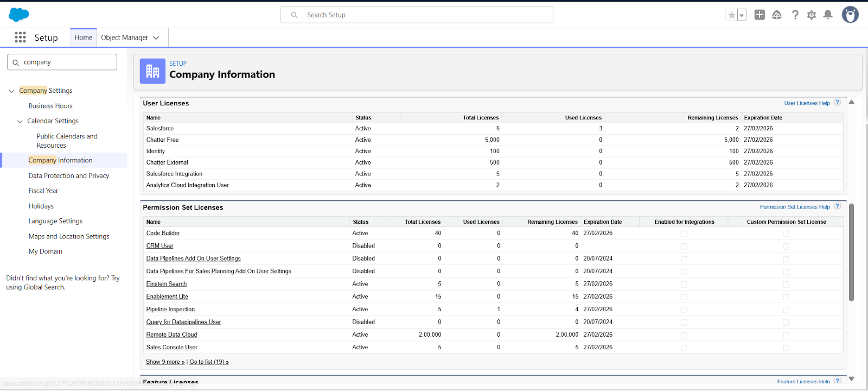This screenshot has width=868, height=391.
Task: Toggle Einstein Search Enabled for Integrations checkbox
Action: pos(684,285)
